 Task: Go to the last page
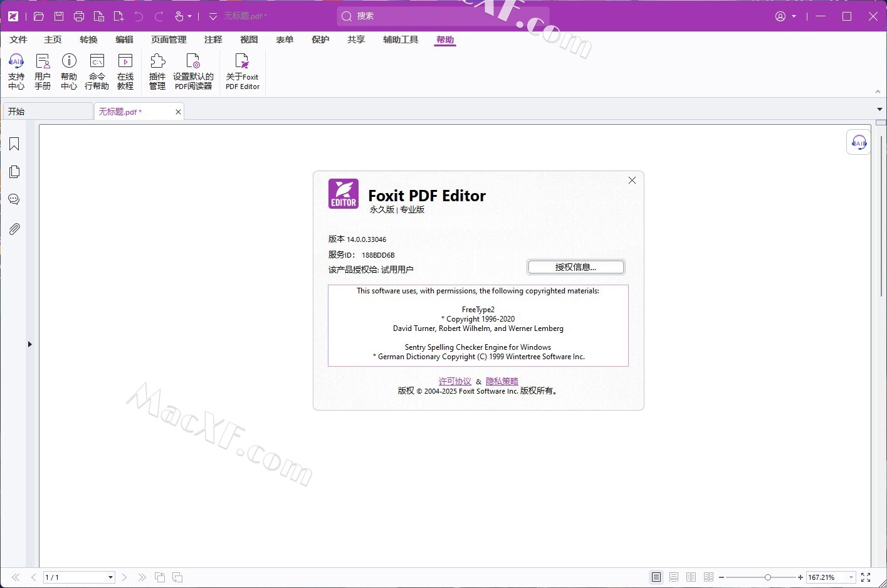[x=142, y=577]
